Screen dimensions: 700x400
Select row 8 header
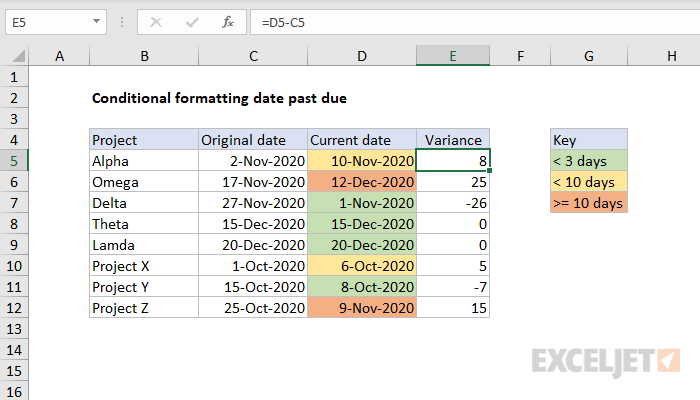[14, 224]
